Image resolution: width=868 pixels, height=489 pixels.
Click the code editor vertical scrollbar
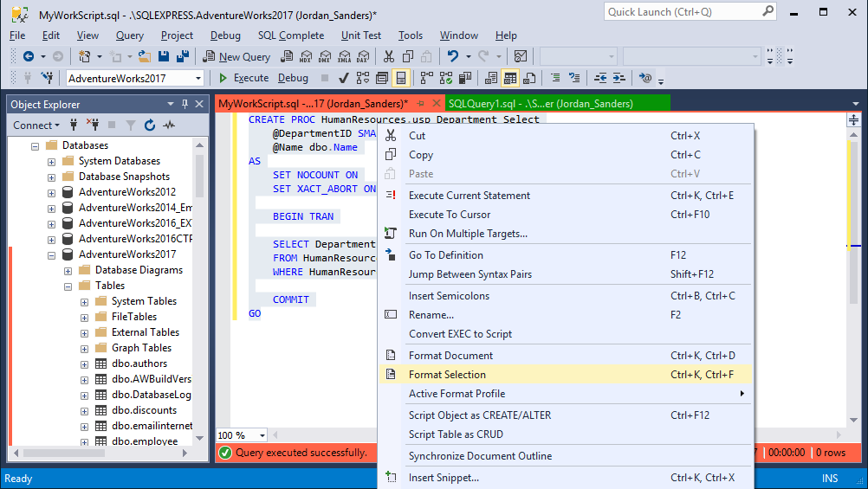(853, 277)
